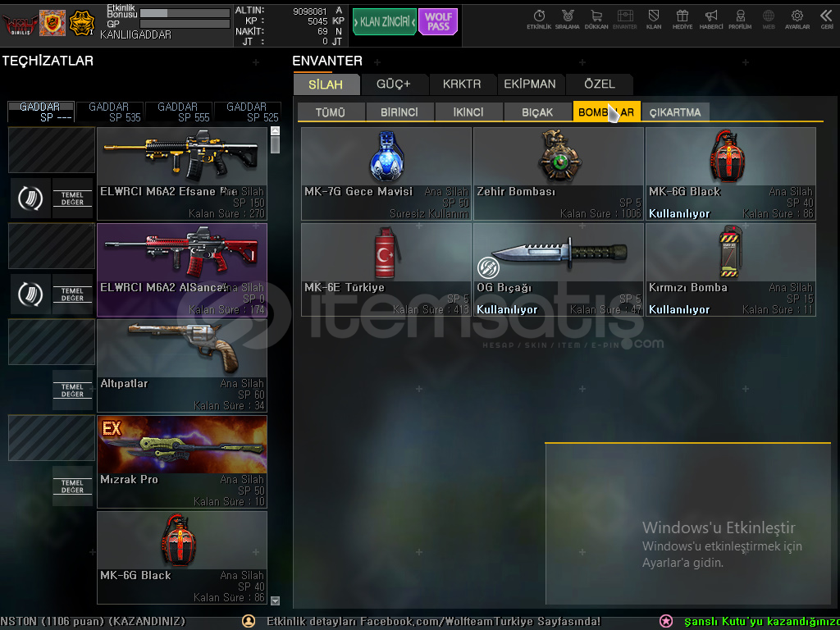Select the Kırmızı Bomba item
Image resolution: width=840 pixels, height=630 pixels.
pyautogui.click(x=731, y=270)
